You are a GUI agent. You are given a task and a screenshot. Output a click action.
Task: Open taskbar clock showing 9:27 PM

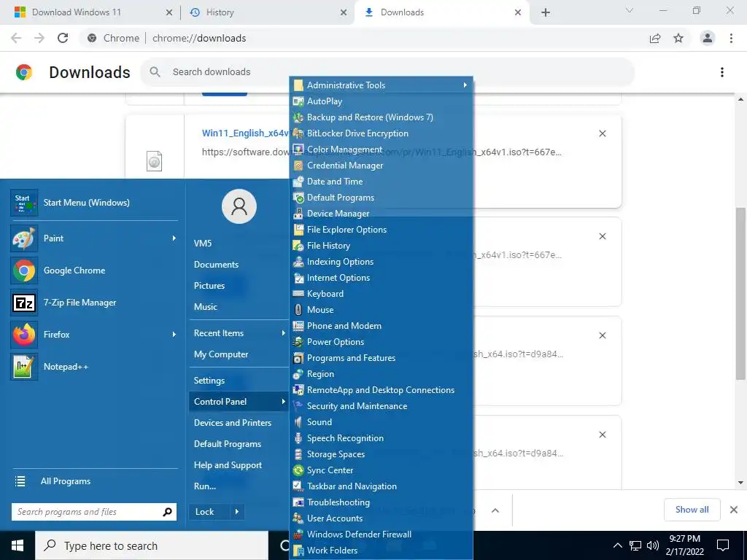click(684, 545)
